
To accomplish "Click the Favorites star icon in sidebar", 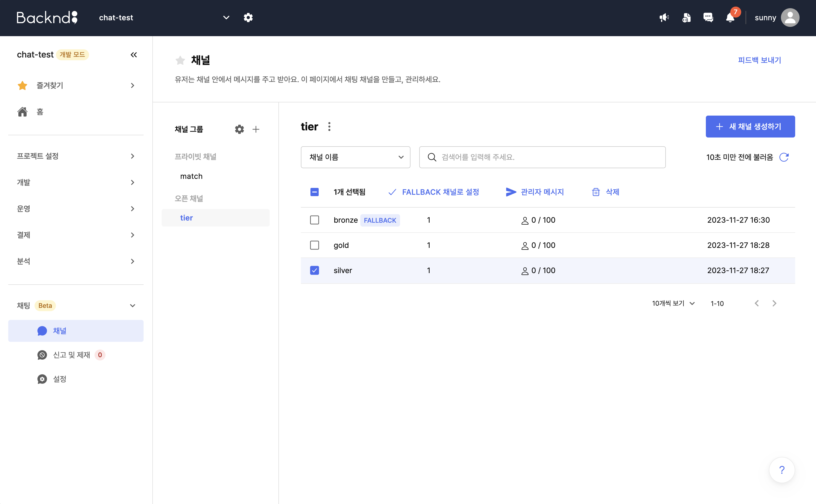I will pyautogui.click(x=22, y=85).
